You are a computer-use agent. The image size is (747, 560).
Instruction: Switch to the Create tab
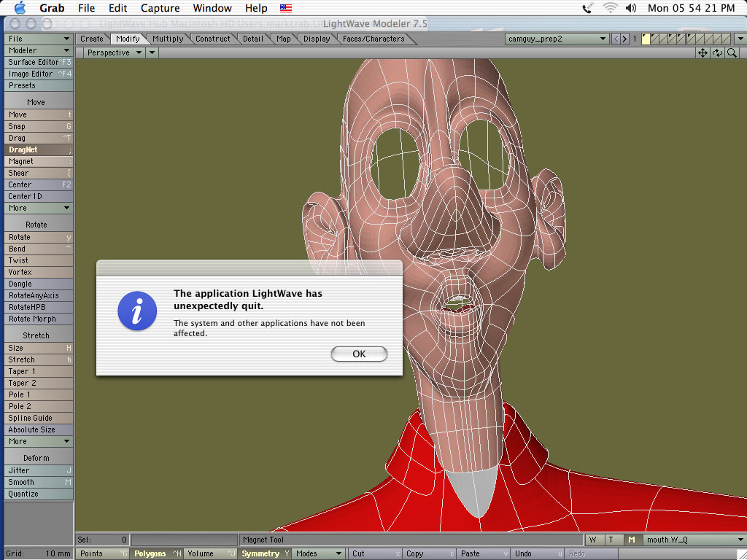click(92, 39)
